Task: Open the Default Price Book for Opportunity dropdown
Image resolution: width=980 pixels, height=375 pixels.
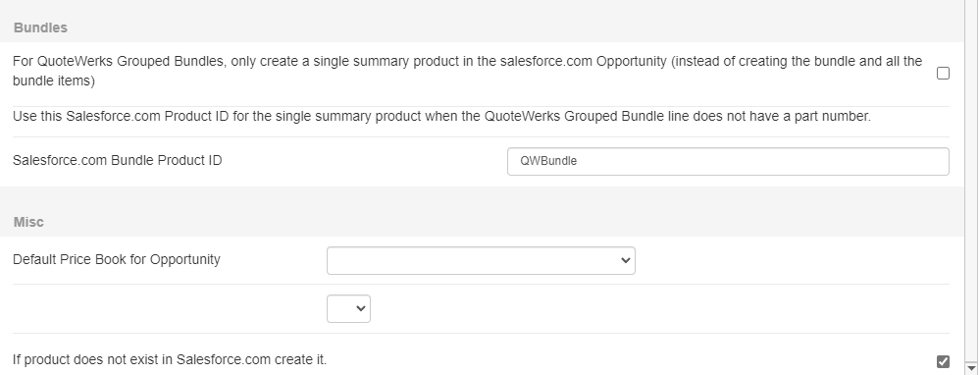Action: [481, 260]
